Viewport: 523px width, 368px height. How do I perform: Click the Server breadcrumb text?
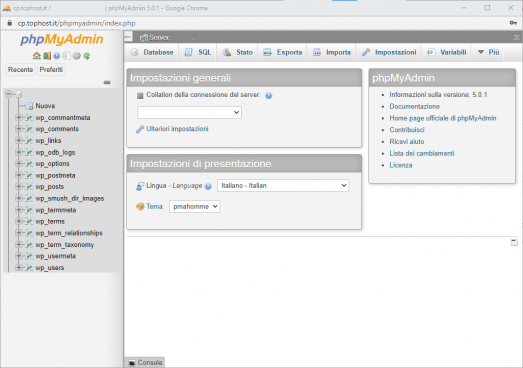tap(160, 38)
